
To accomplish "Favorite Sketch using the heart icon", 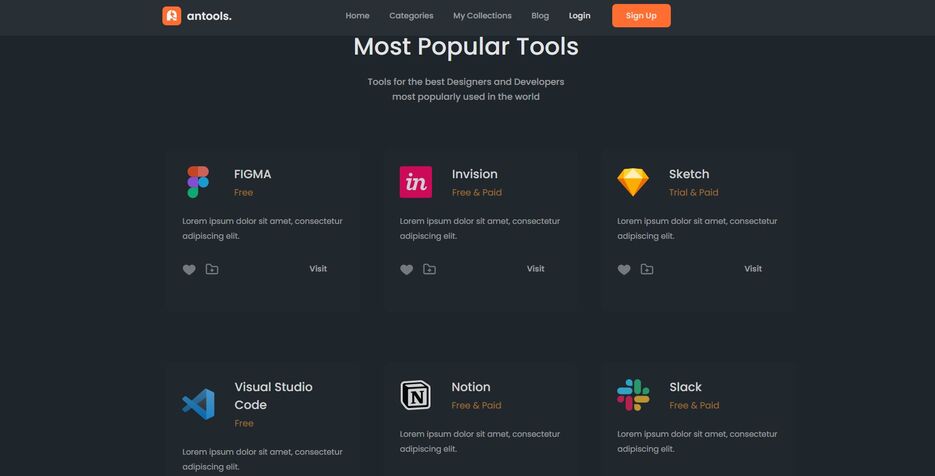I will pos(624,269).
